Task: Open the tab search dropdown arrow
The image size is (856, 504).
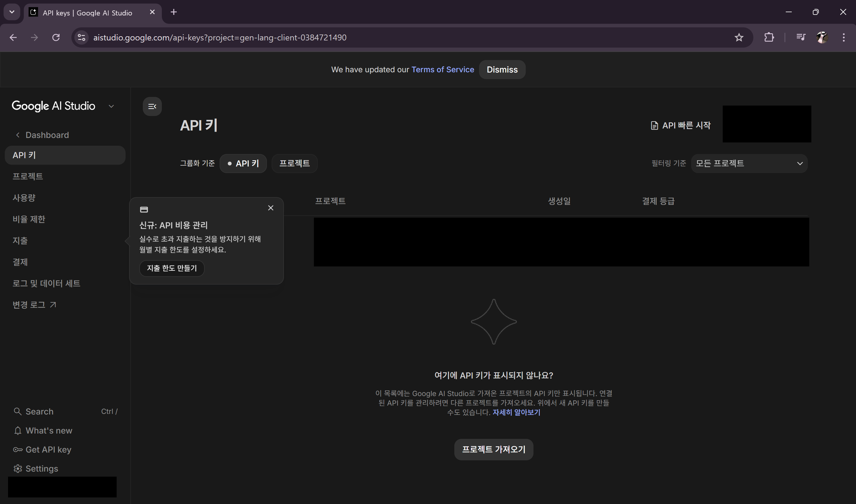Action: [12, 12]
